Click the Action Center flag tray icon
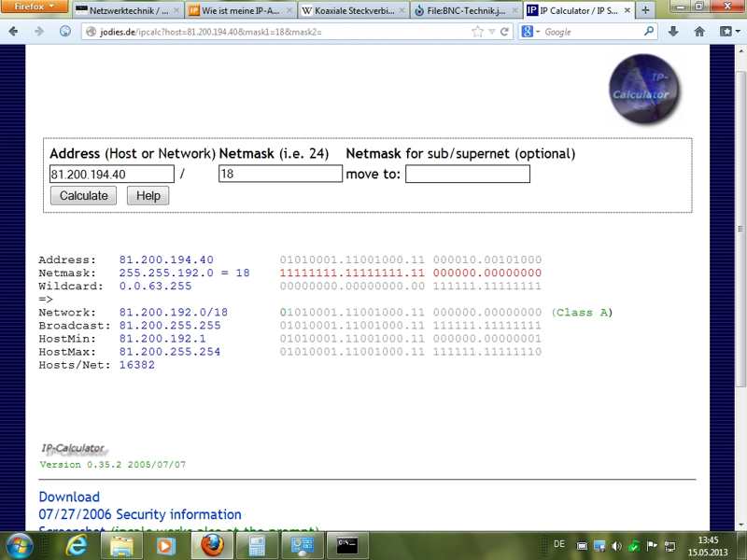747x560 pixels. click(x=652, y=546)
